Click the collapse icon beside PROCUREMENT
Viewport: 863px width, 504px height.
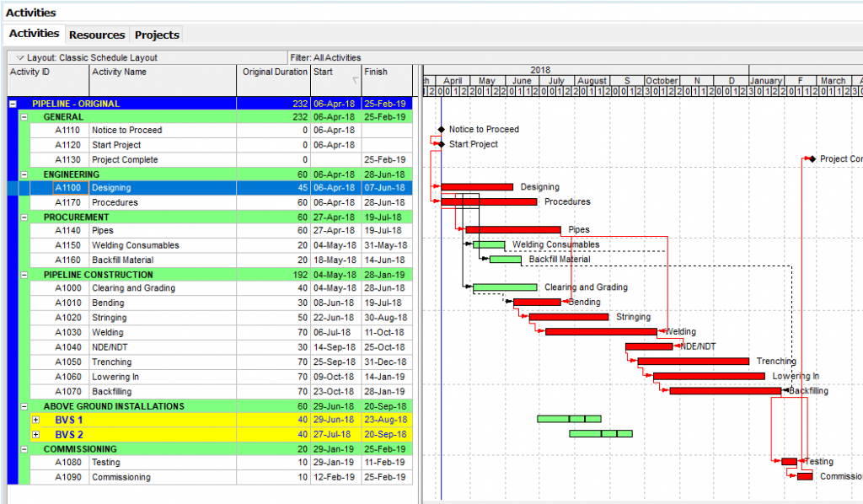coord(23,217)
